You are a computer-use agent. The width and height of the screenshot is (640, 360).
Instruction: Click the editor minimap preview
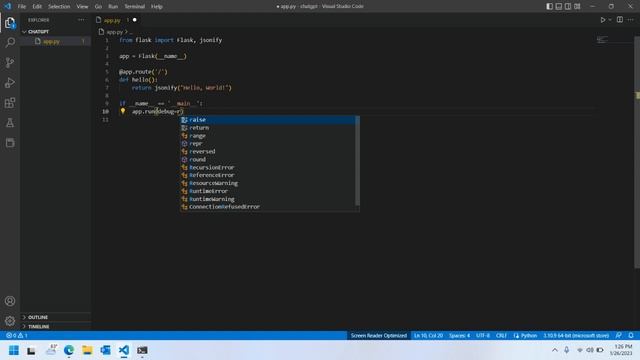[602, 40]
